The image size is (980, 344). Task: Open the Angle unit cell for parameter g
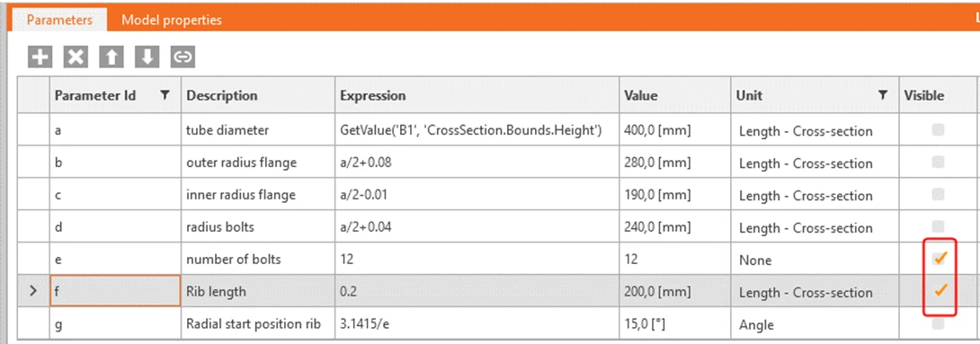[815, 324]
